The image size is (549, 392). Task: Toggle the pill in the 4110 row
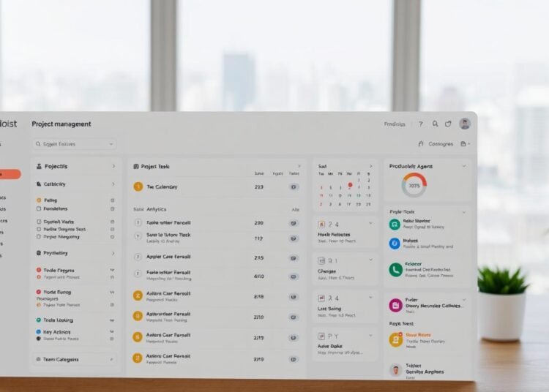pos(294,276)
